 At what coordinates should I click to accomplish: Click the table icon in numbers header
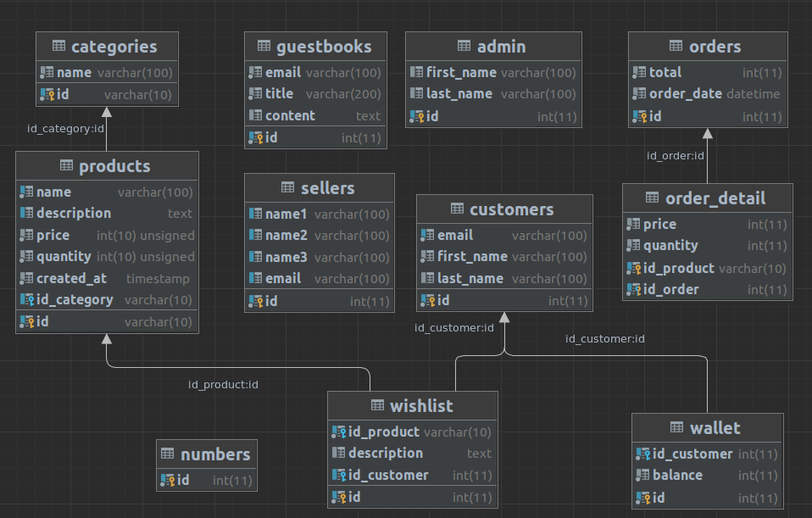click(x=167, y=454)
